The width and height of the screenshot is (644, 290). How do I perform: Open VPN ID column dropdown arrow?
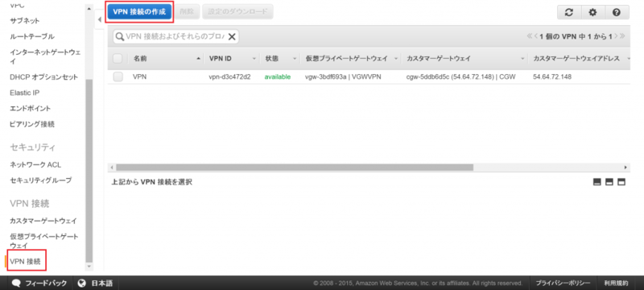point(254,59)
